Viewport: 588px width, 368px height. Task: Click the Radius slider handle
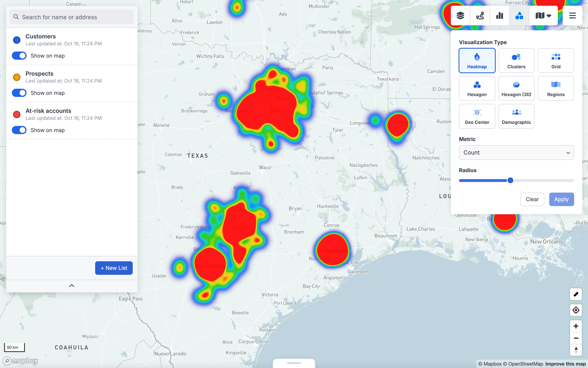tap(510, 180)
